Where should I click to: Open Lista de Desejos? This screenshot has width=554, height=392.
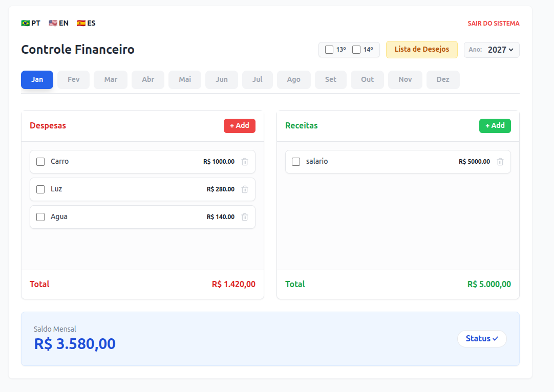coord(421,50)
